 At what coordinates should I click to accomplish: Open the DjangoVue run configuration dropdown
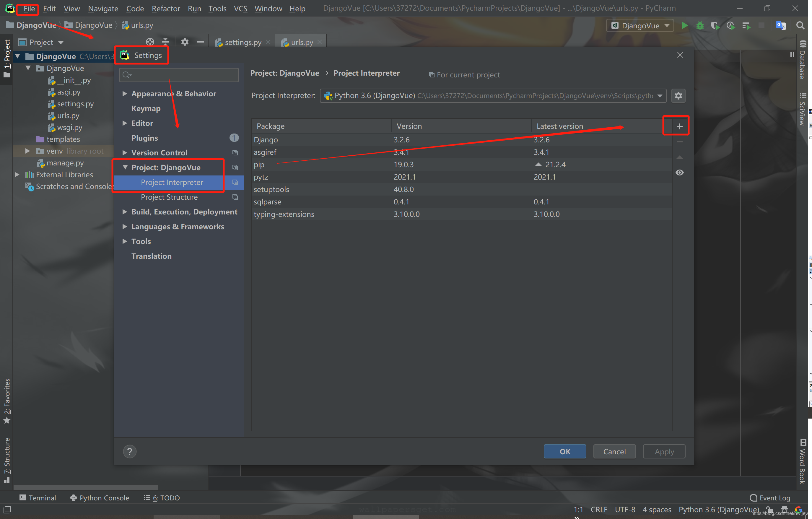pyautogui.click(x=640, y=26)
